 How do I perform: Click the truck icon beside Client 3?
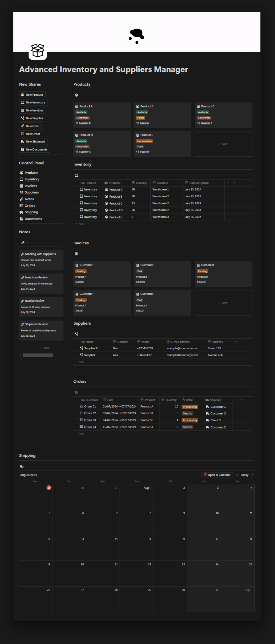pyautogui.click(x=208, y=421)
